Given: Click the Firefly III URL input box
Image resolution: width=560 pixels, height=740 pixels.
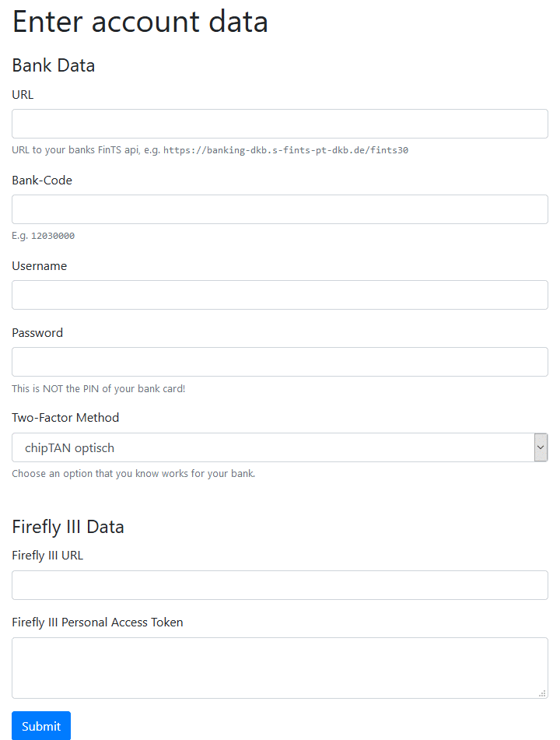Looking at the screenshot, I should click(x=280, y=585).
